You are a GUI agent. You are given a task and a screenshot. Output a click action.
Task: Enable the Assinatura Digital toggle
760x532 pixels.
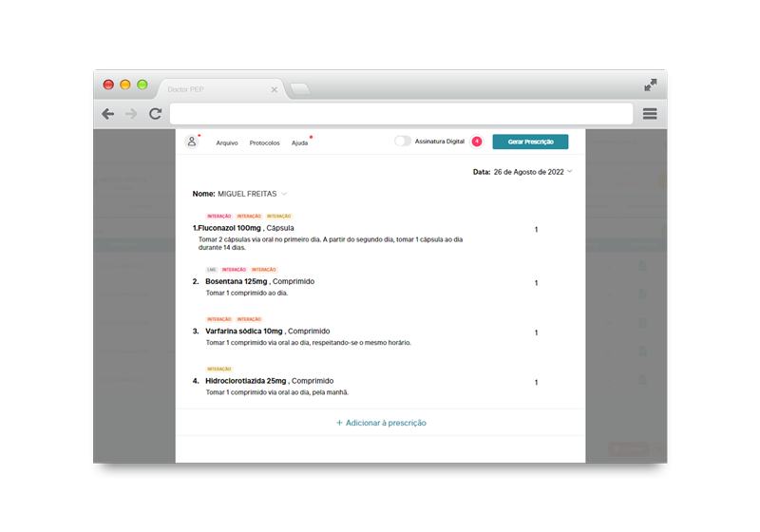403,142
